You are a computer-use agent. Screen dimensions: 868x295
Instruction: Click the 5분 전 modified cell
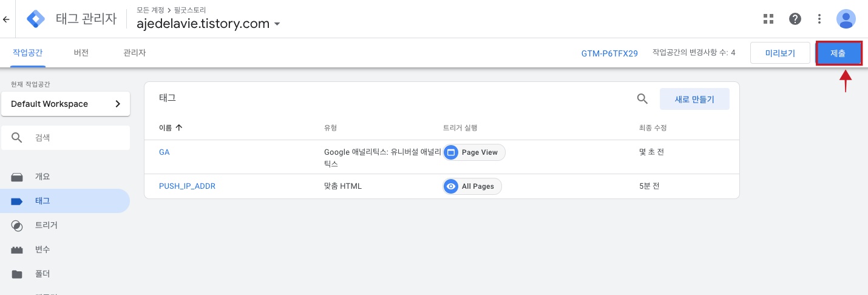649,186
